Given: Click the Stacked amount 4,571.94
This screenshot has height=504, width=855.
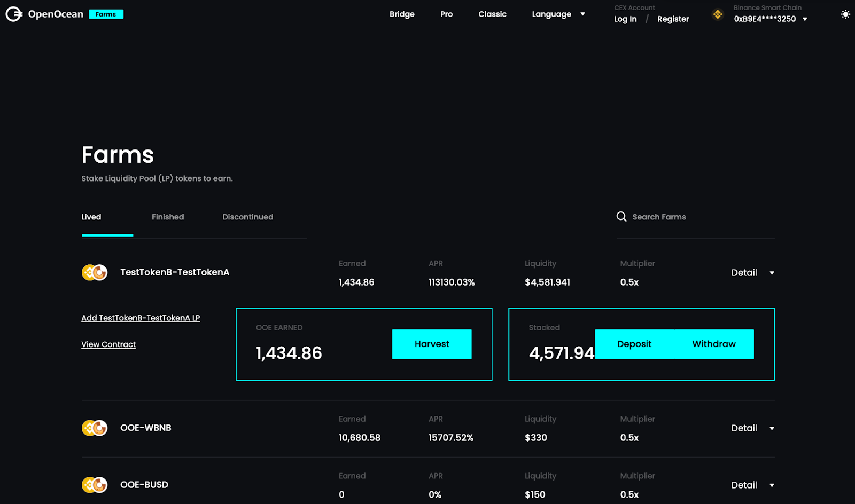Looking at the screenshot, I should pos(562,353).
